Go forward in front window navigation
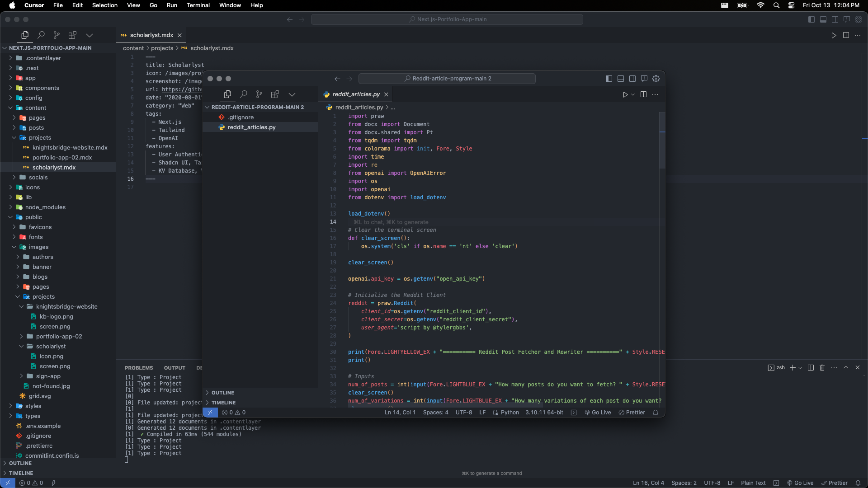 [349, 79]
